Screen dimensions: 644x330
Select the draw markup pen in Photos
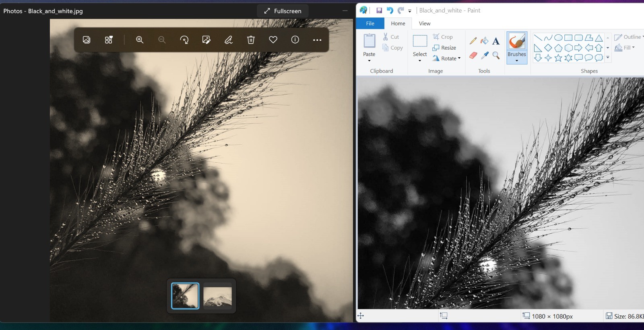229,39
